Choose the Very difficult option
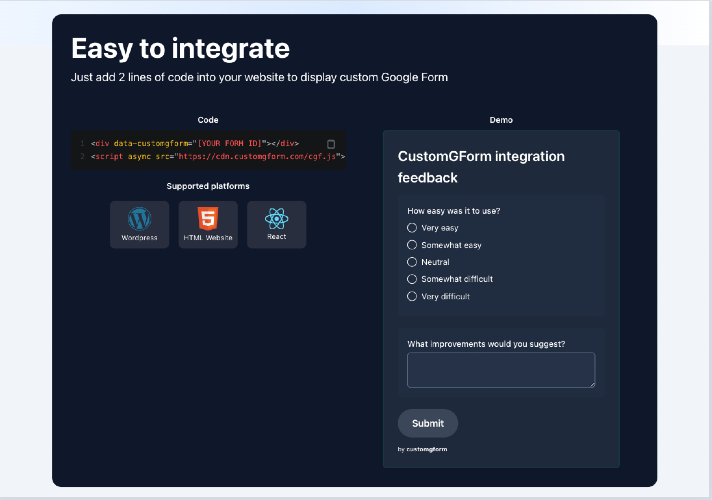The width and height of the screenshot is (712, 500). 412,296
